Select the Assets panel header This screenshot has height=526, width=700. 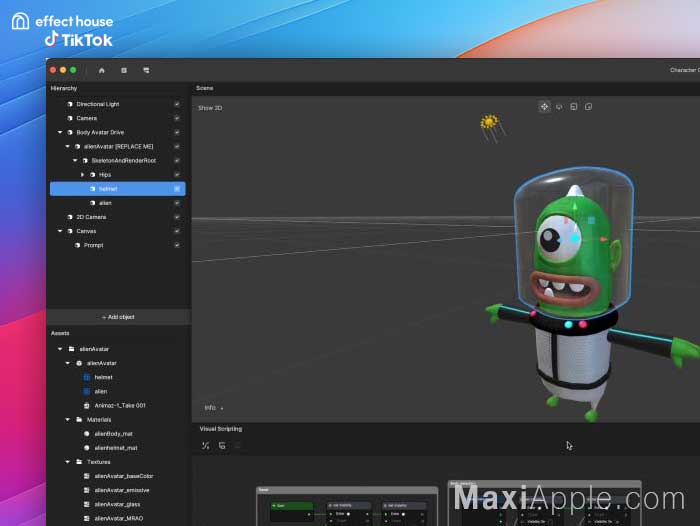coord(60,333)
